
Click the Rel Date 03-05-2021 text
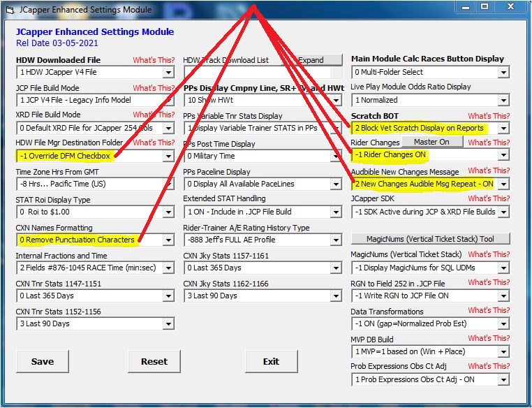click(57, 43)
